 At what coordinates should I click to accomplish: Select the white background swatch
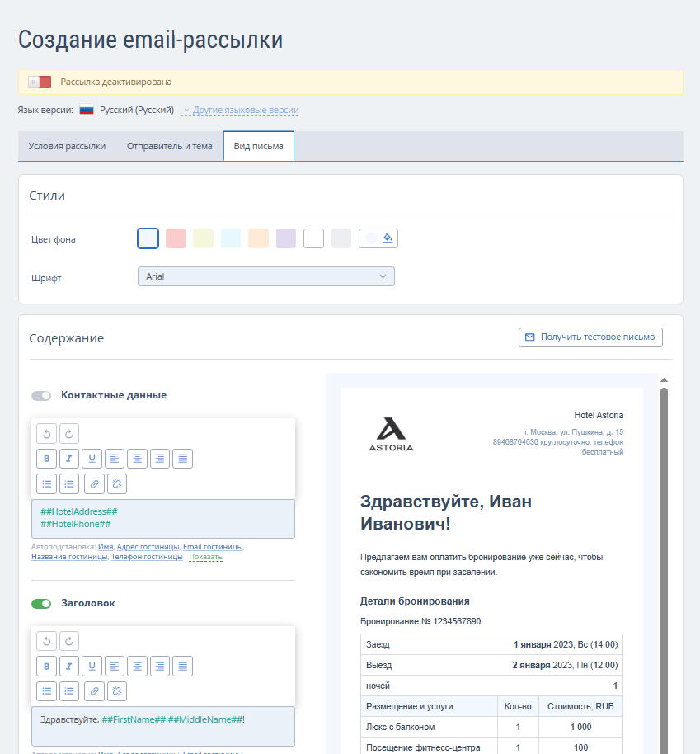[314, 238]
